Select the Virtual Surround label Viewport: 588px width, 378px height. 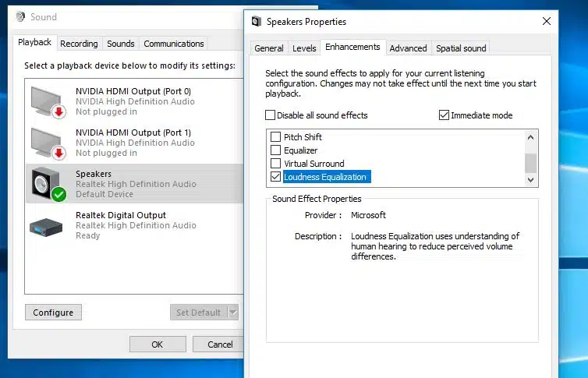313,164
